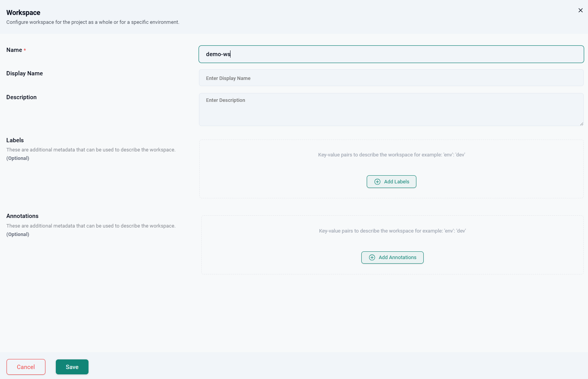Image resolution: width=588 pixels, height=379 pixels.
Task: Click the Display Name label text
Action: point(24,73)
